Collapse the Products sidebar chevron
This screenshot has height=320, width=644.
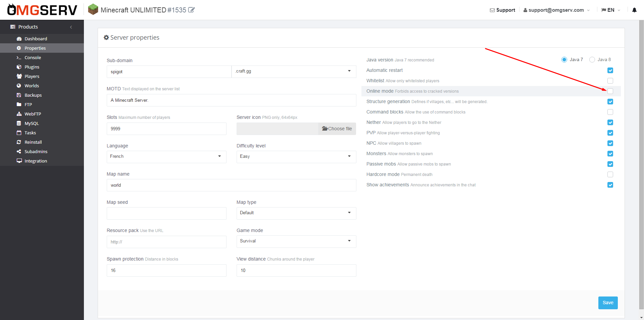[71, 27]
